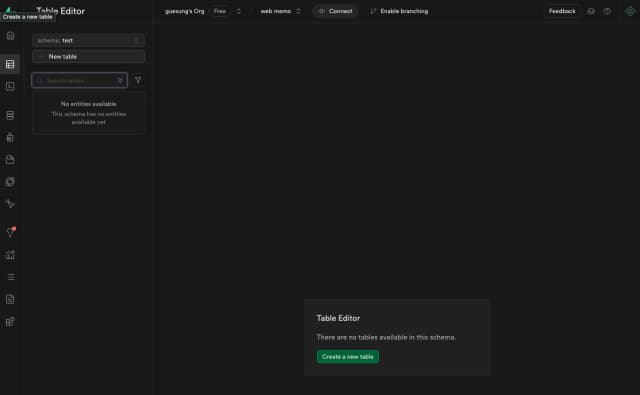
Task: Select the Table Editor sidebar icon
Action: (x=10, y=64)
